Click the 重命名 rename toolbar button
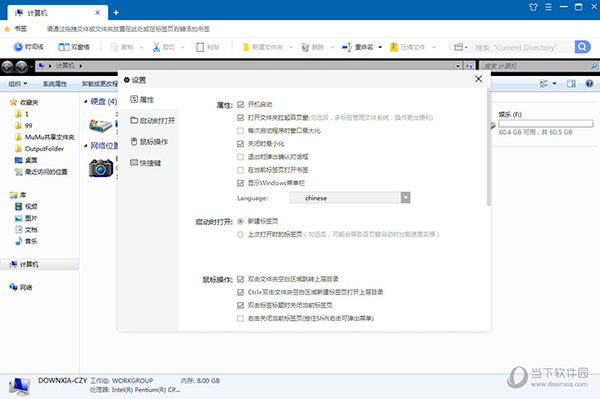 [x=357, y=47]
